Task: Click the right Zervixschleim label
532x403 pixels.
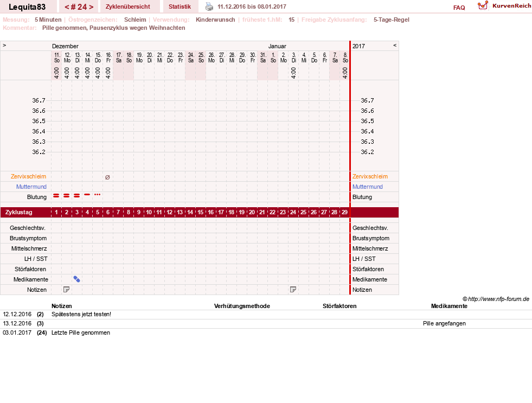Action: coord(370,176)
